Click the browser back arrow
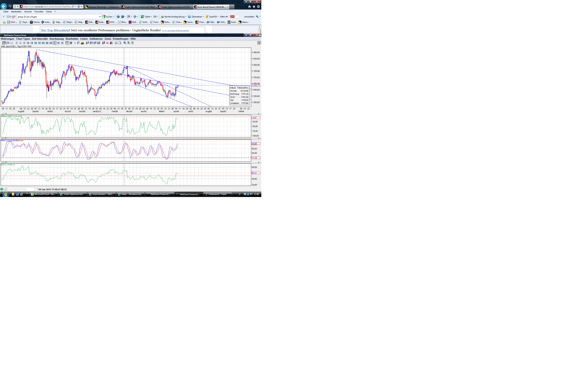Image resolution: width=588 pixels, height=368 pixels. click(x=4, y=6)
